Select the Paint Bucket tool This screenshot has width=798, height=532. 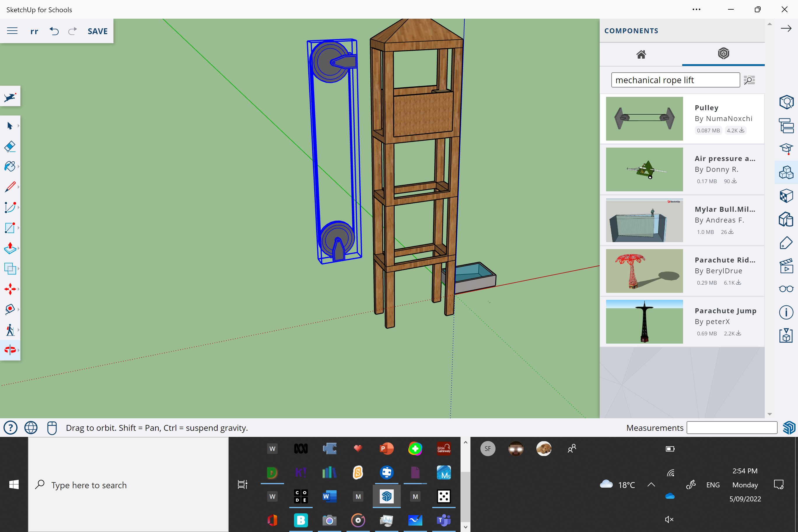[10, 166]
